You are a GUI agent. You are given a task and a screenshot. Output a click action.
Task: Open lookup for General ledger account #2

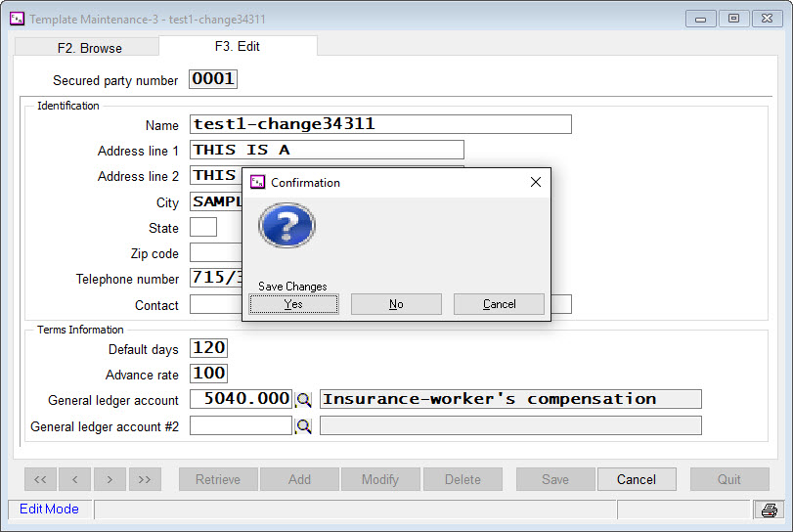point(304,425)
